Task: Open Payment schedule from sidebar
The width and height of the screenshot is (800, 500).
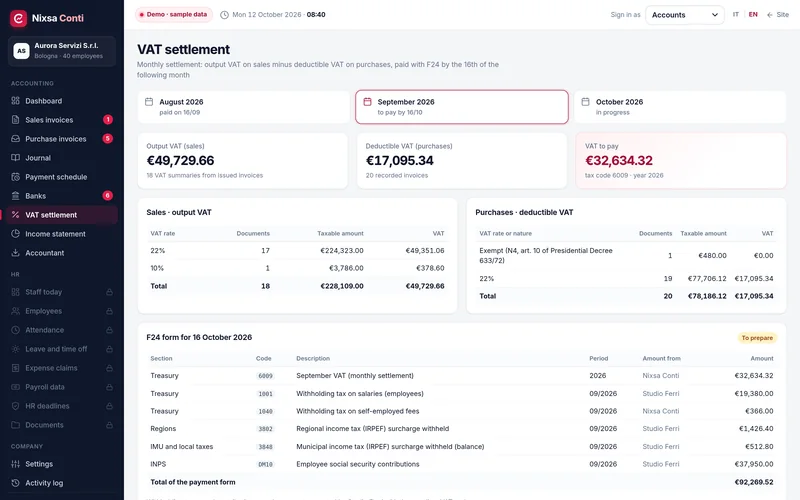Action: pos(61,177)
